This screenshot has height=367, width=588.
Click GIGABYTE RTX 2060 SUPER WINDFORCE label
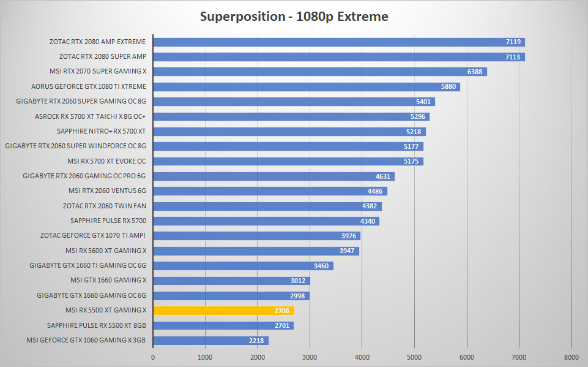click(75, 146)
